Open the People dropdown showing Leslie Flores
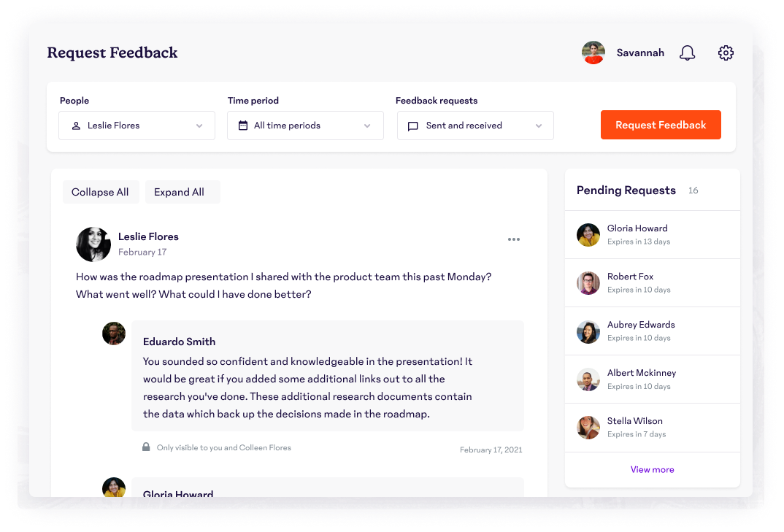784x532 pixels. point(137,126)
